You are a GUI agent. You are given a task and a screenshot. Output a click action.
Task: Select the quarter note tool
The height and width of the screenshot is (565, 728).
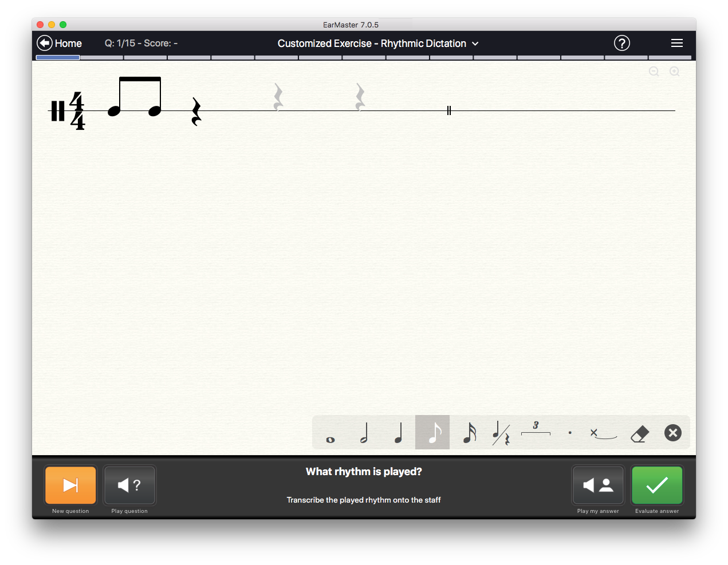pos(399,433)
